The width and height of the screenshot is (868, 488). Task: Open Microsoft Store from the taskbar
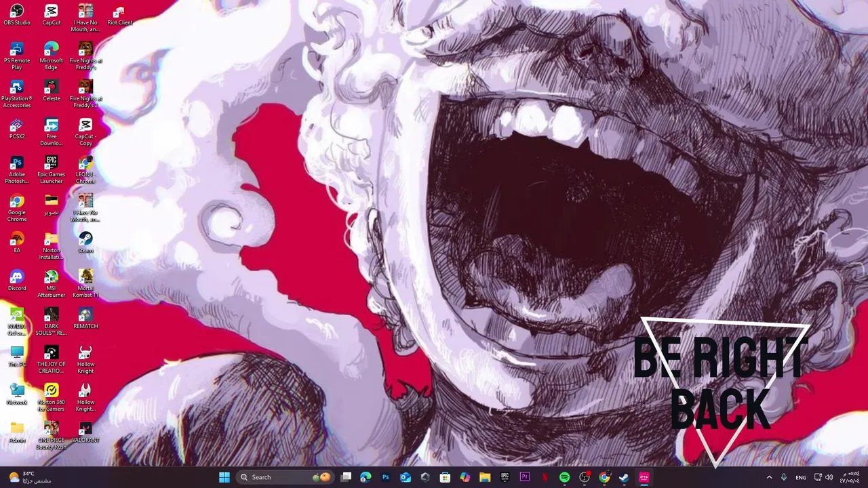pos(445,477)
